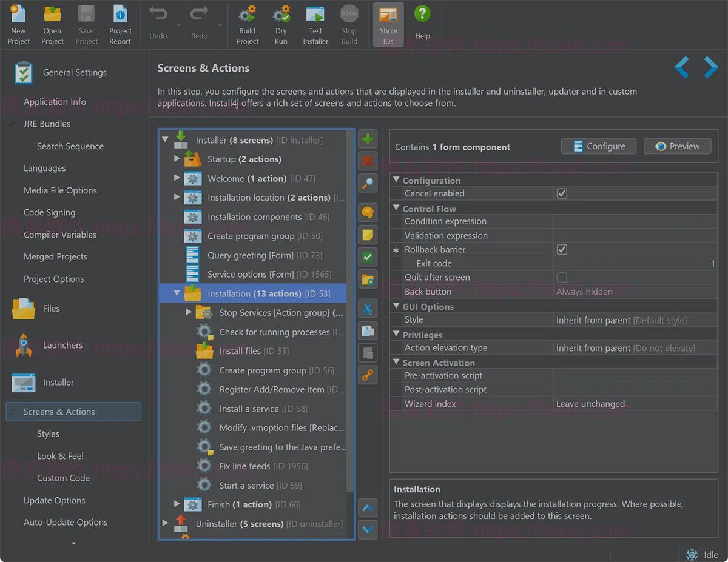The height and width of the screenshot is (562, 728).
Task: Click the Preview button
Action: pyautogui.click(x=677, y=146)
